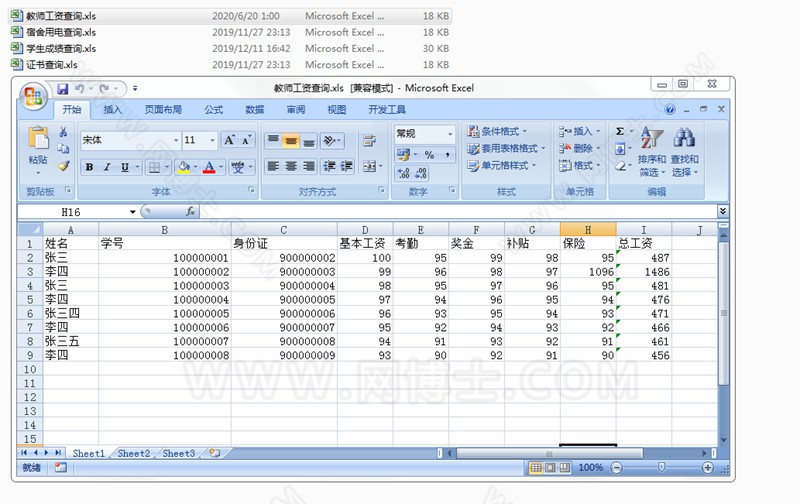Increase indent

pos(346,166)
